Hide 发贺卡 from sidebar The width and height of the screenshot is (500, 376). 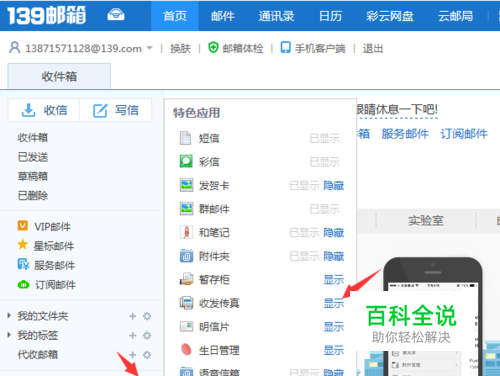334,185
